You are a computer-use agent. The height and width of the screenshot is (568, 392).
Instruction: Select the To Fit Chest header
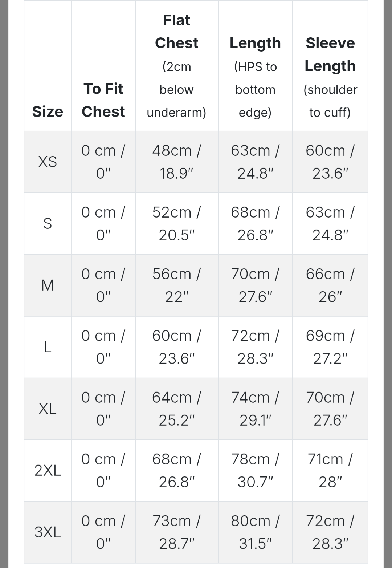(x=103, y=100)
